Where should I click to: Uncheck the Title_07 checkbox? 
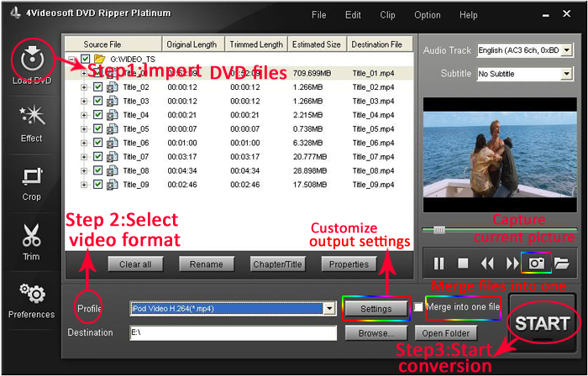pyautogui.click(x=98, y=157)
